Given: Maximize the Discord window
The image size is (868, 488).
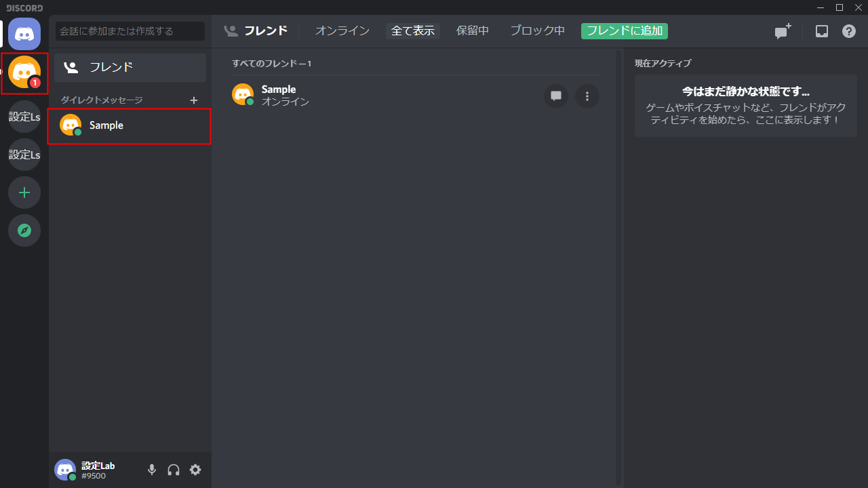Looking at the screenshot, I should pyautogui.click(x=840, y=7).
